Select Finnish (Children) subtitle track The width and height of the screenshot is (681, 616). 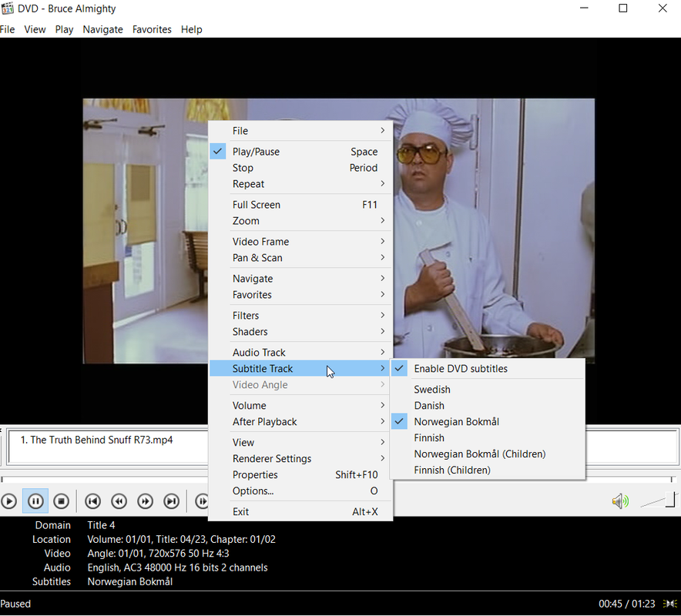click(488, 470)
